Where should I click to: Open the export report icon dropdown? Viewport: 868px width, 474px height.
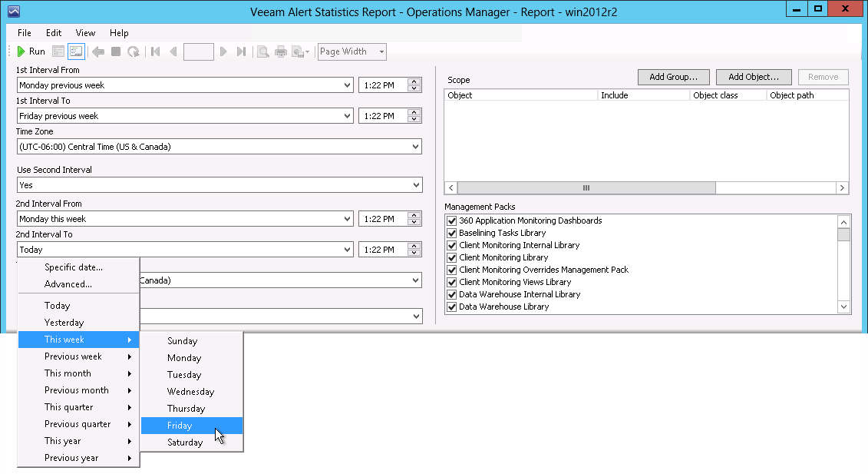click(301, 51)
